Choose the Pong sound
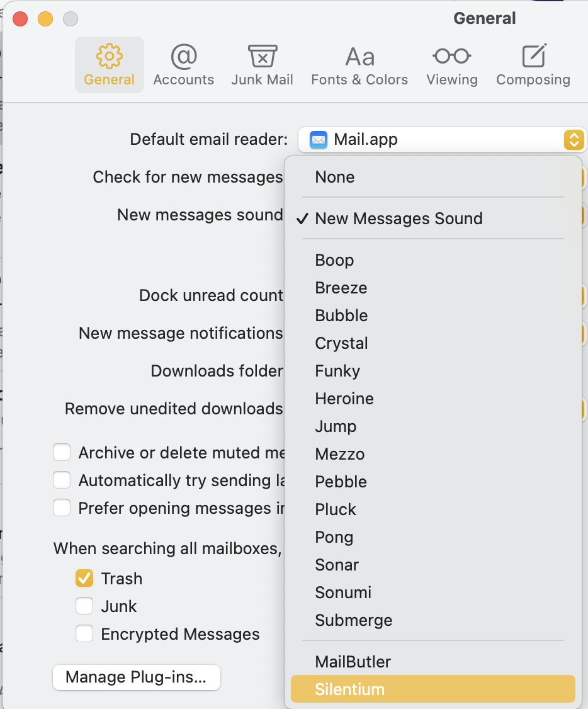The height and width of the screenshot is (709, 588). (433, 536)
